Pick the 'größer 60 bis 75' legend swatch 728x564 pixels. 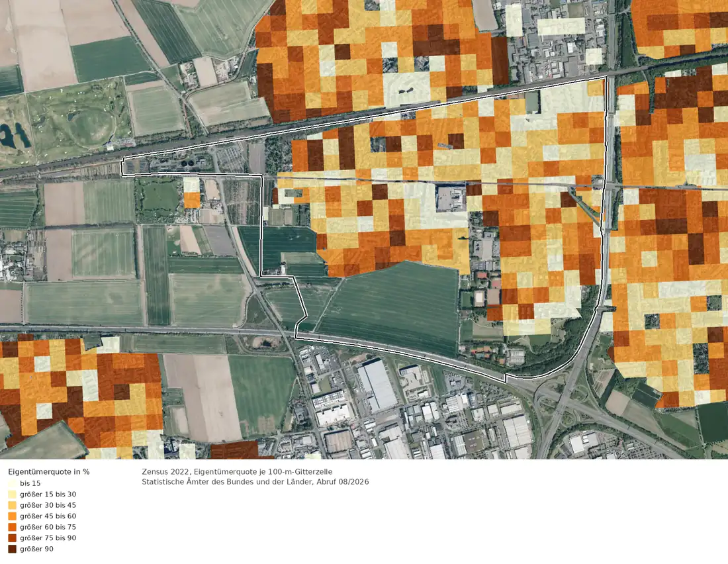click(x=12, y=527)
